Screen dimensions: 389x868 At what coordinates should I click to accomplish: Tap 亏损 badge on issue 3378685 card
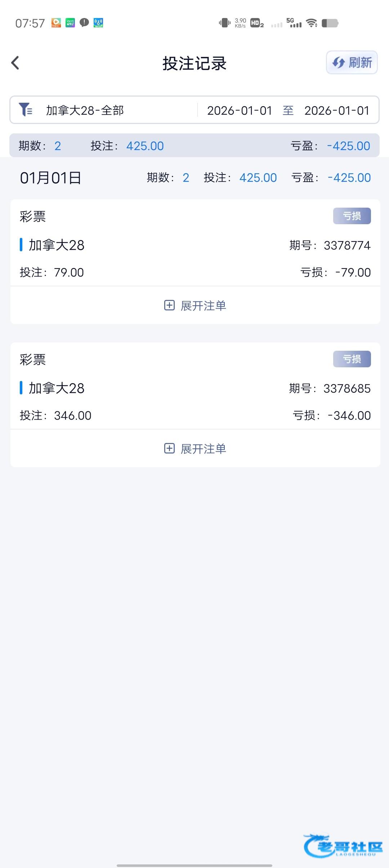[x=352, y=359]
